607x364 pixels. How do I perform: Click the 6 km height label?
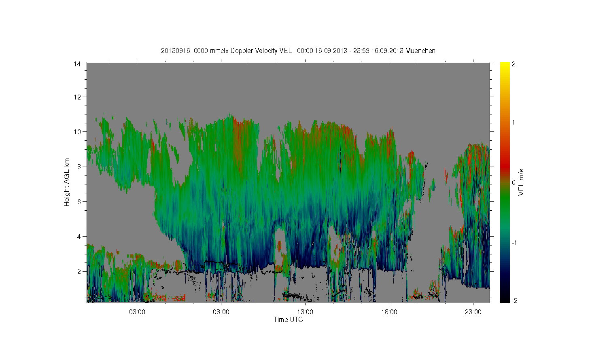tap(79, 201)
